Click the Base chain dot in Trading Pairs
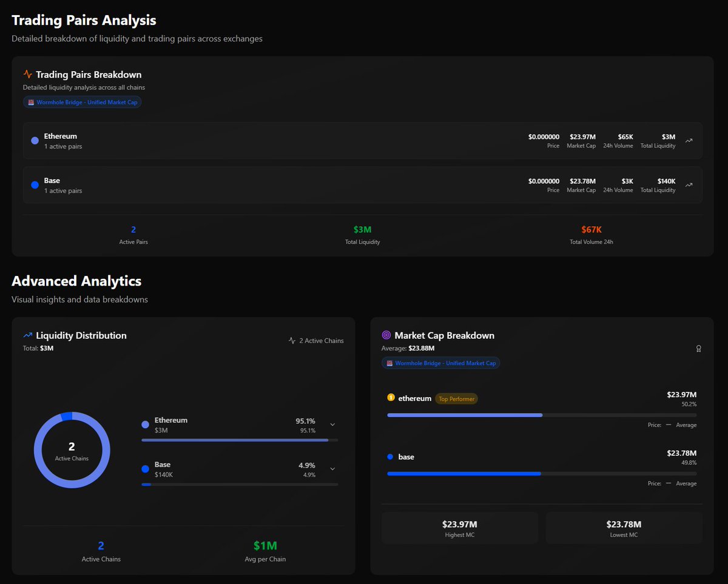 [x=35, y=185]
